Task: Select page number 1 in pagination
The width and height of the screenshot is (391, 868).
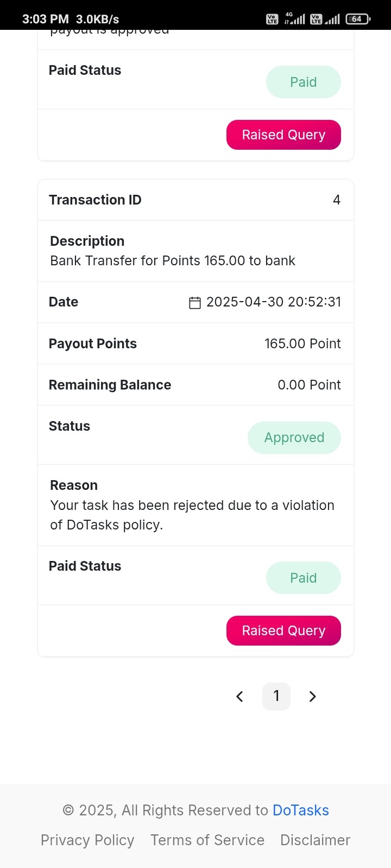Action: 276,696
